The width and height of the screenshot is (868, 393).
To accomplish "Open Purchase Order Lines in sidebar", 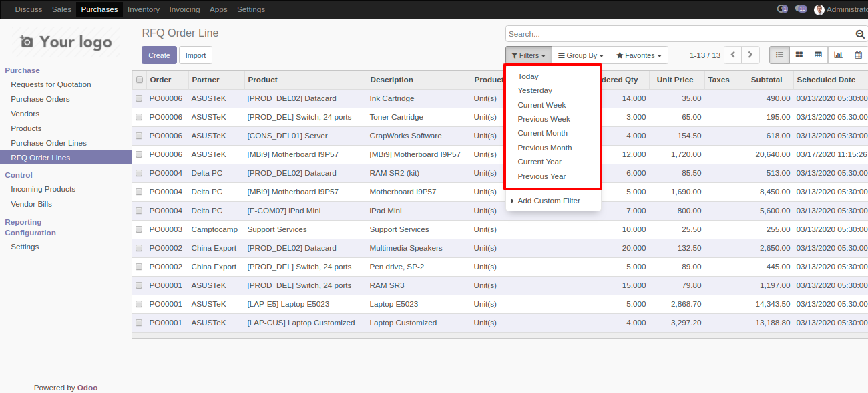I will coord(49,143).
